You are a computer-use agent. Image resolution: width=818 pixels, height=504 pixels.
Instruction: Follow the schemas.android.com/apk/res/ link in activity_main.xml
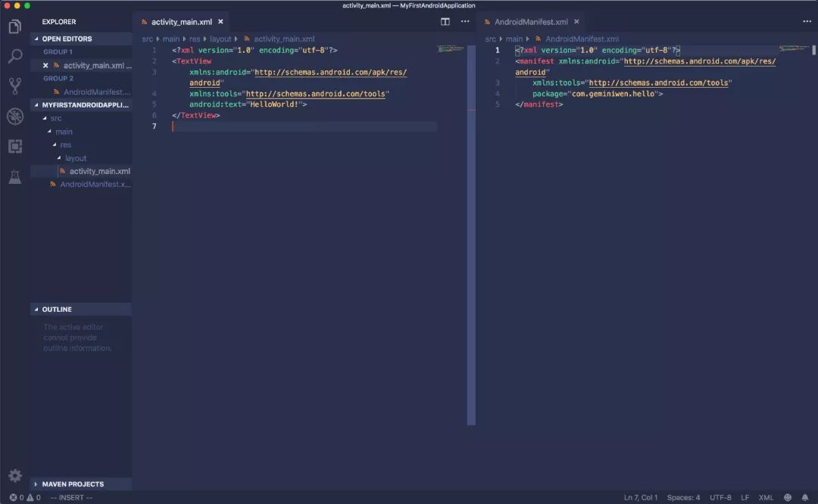331,72
